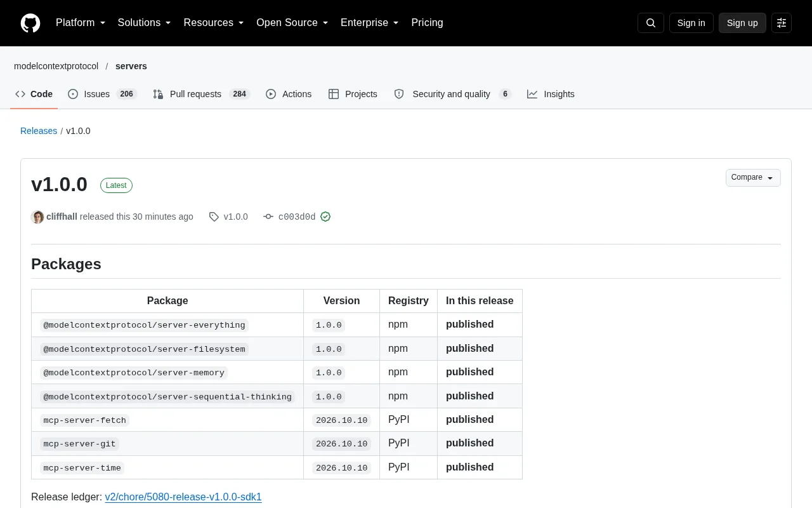Screen dimensions: 812x508
Task: Select the @modelcontextprotocol/server-filesystem package name
Action: 144,349
